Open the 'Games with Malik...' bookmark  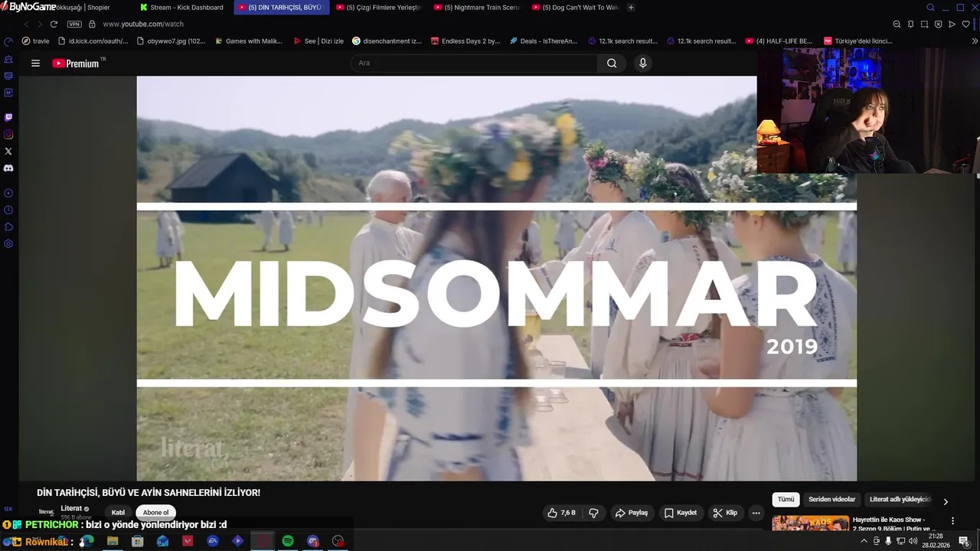tap(249, 41)
